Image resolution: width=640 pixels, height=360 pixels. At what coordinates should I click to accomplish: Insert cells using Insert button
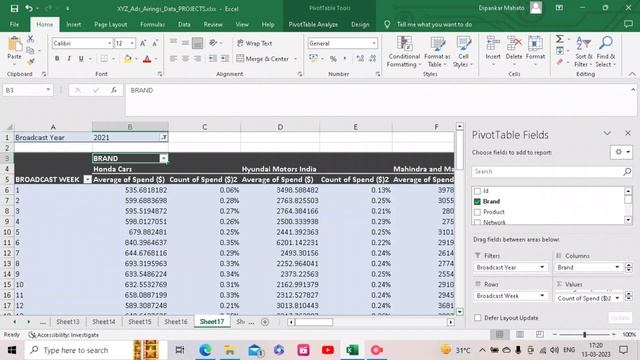tap(493, 52)
